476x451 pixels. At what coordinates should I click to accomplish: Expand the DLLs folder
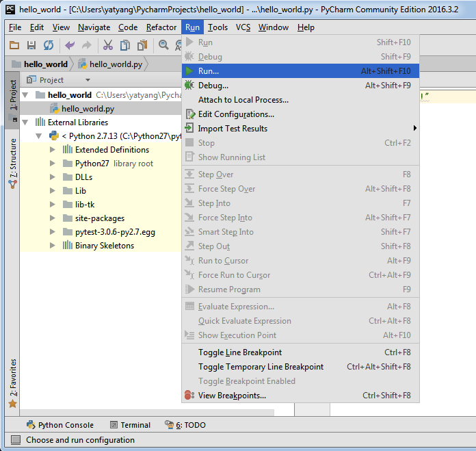coord(52,177)
